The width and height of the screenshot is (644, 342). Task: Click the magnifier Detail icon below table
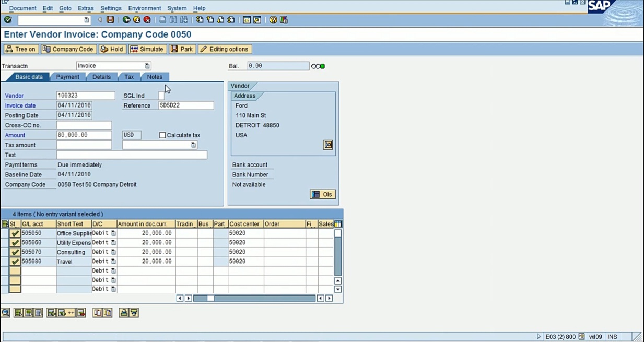click(x=6, y=313)
